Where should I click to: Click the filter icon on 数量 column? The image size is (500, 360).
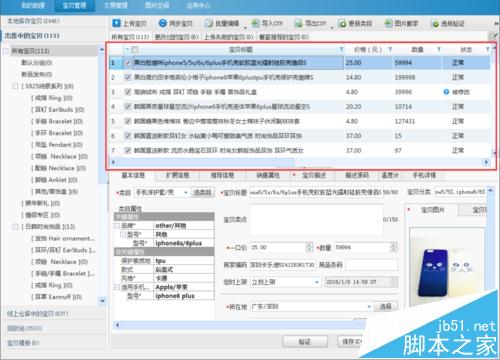pos(439,49)
